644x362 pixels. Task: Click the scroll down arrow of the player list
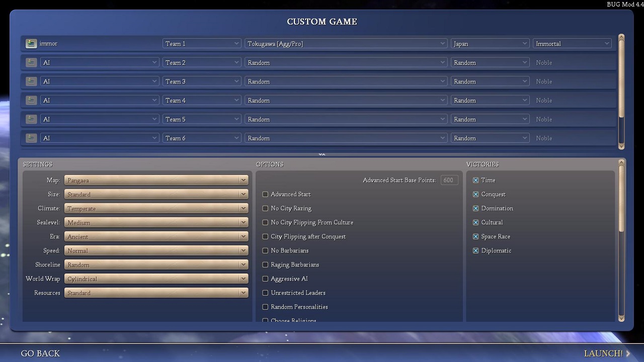621,146
